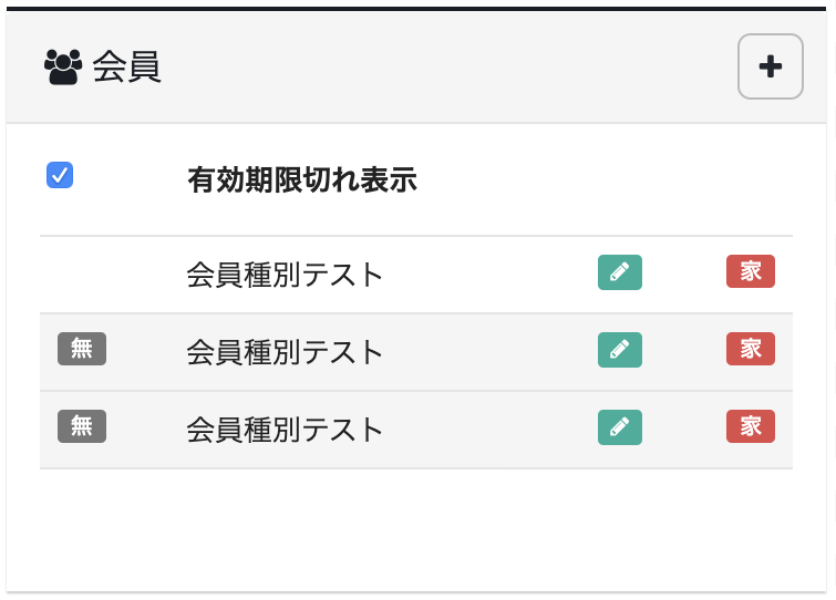The height and width of the screenshot is (600, 836).
Task: Click the gray 無 badge in third row
Action: pyautogui.click(x=82, y=427)
